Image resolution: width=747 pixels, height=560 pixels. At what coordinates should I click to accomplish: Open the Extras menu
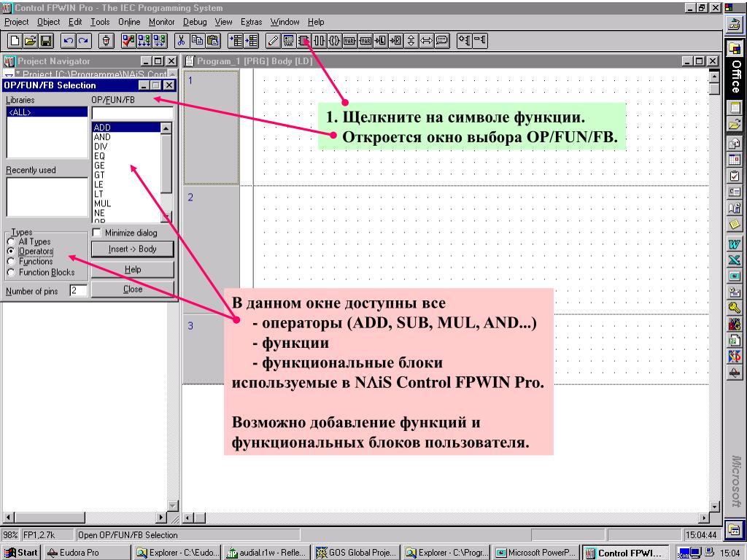point(251,22)
